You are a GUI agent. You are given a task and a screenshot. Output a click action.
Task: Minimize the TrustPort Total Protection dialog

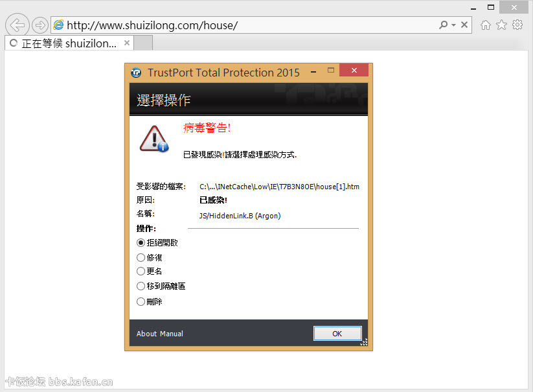click(313, 72)
